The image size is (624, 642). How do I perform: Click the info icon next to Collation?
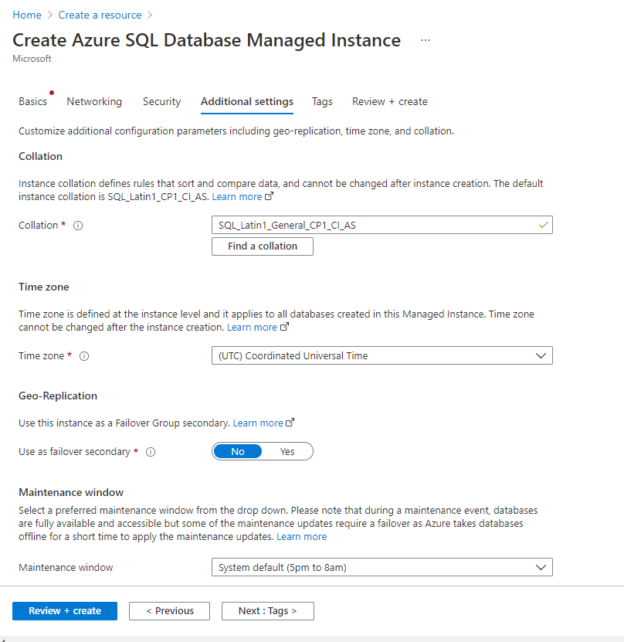(x=78, y=226)
